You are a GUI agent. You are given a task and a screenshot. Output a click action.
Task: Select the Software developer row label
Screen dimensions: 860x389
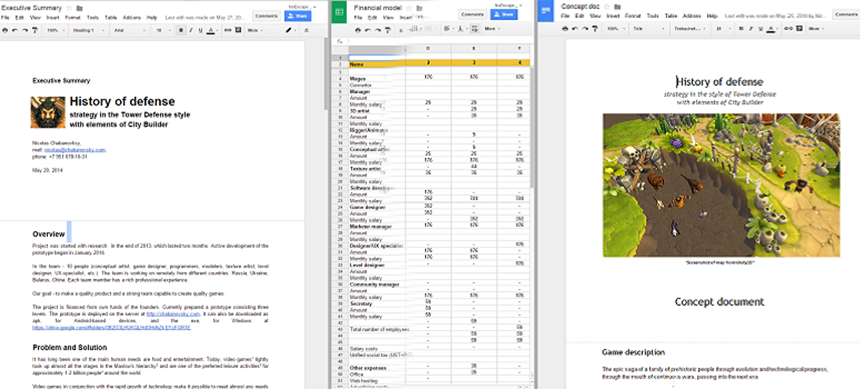point(372,188)
